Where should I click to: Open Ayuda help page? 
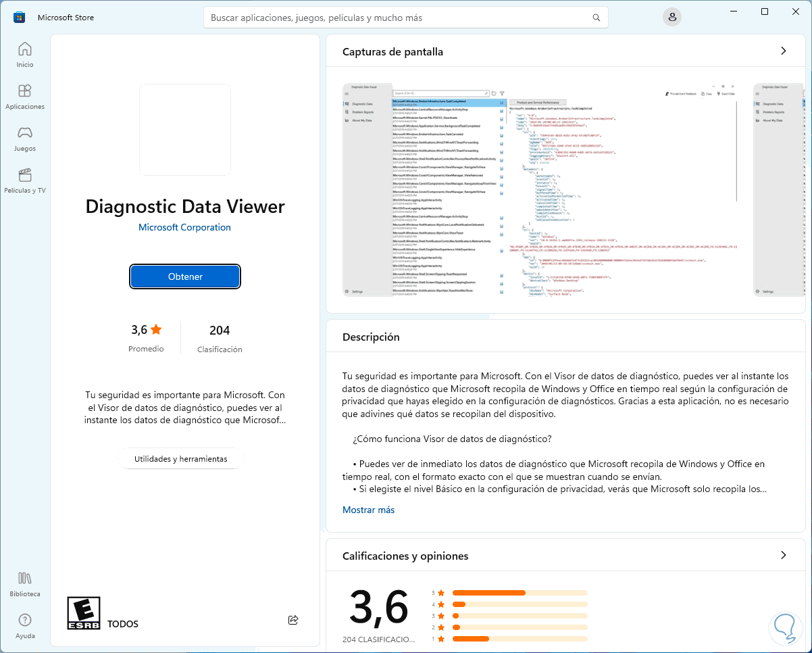[x=25, y=626]
